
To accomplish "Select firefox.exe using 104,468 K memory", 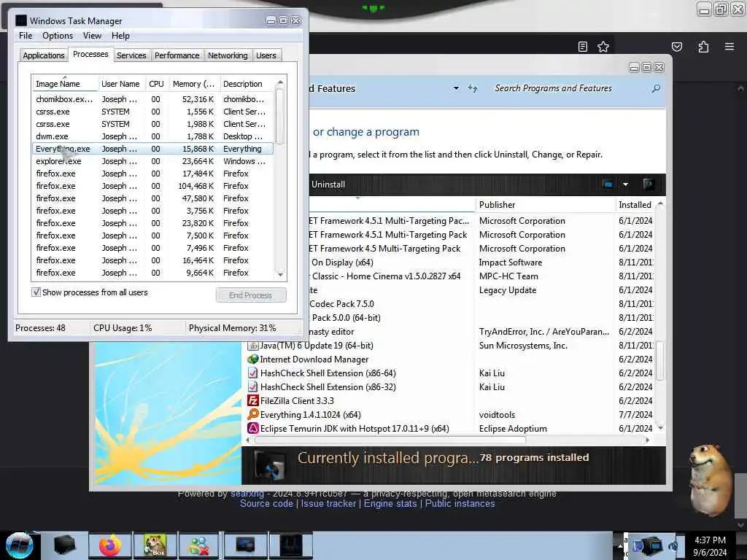I will click(152, 186).
